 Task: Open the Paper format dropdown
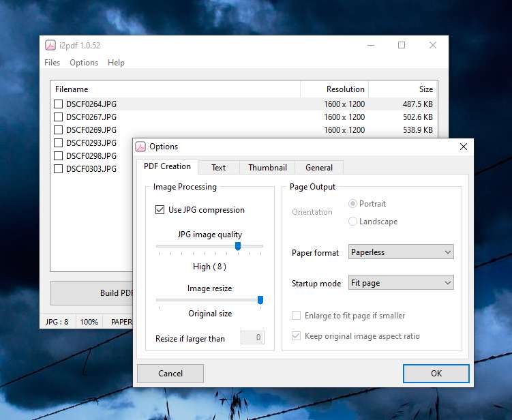click(401, 252)
